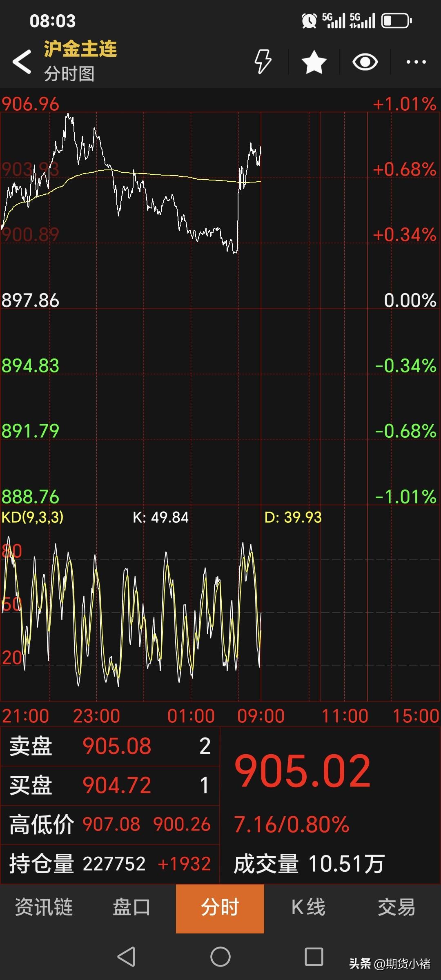Switch to the 资讯链 tab
This screenshot has width=441, height=980.
44,908
